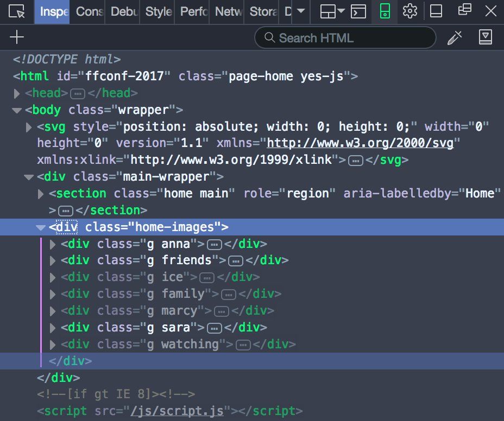Image resolution: width=504 pixels, height=421 pixels.
Task: Open the Network tab
Action: [226, 12]
